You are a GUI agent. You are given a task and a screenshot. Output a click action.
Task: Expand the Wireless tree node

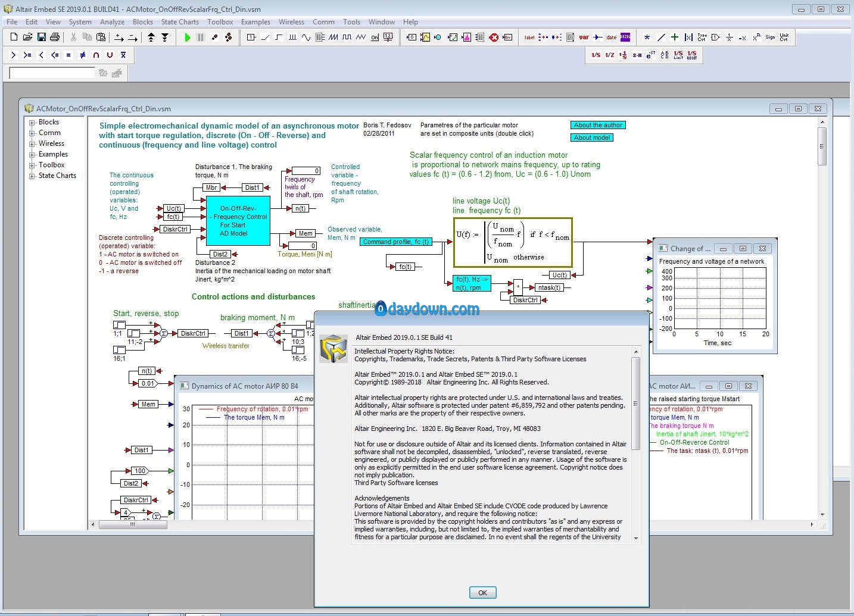32,144
